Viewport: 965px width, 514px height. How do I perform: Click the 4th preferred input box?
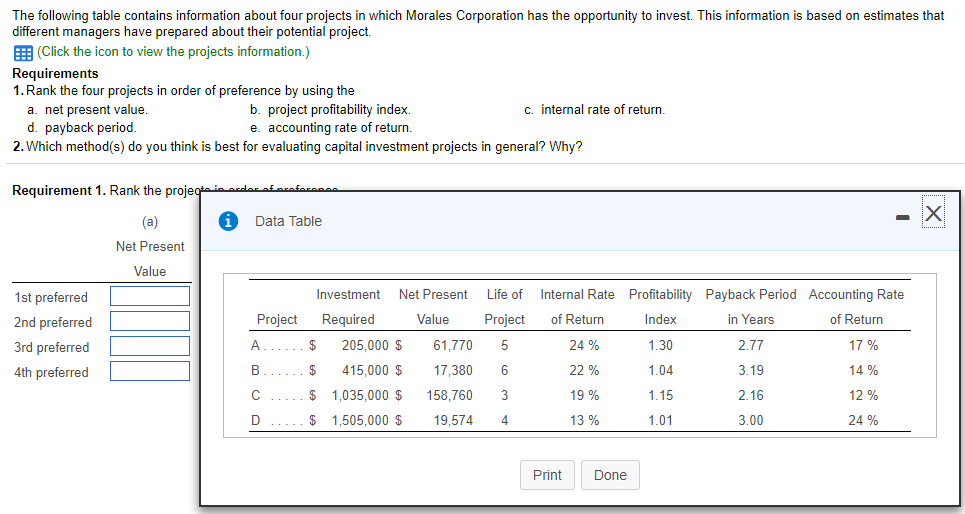[x=150, y=372]
